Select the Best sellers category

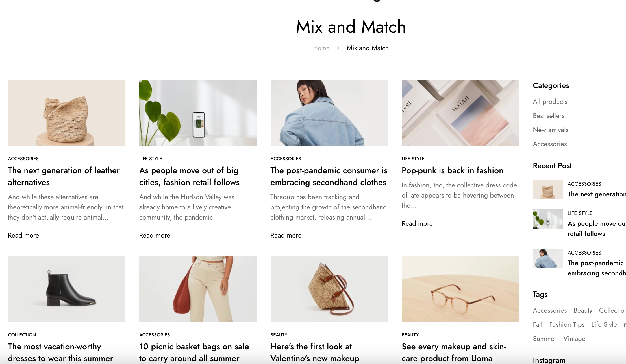click(549, 116)
